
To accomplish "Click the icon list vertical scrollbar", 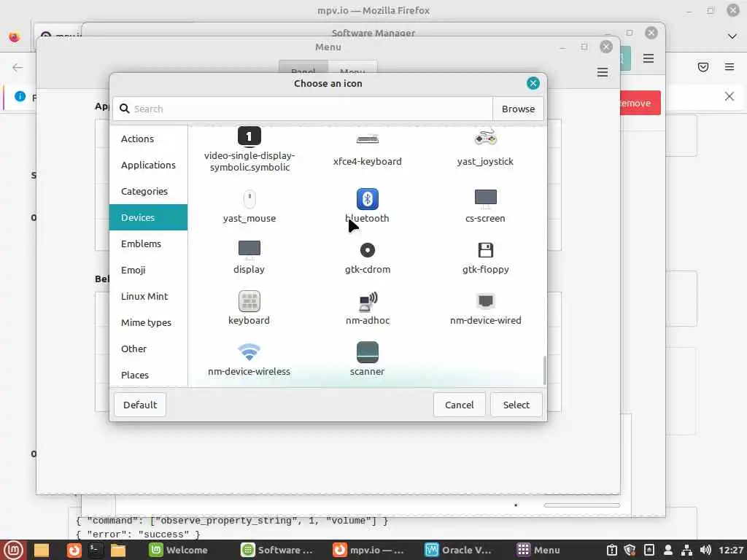I will (544, 370).
